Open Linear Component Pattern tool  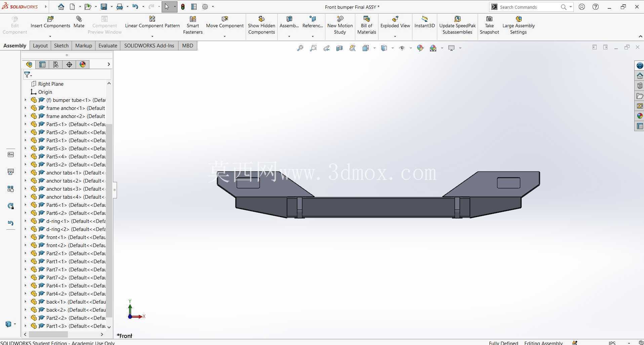152,22
